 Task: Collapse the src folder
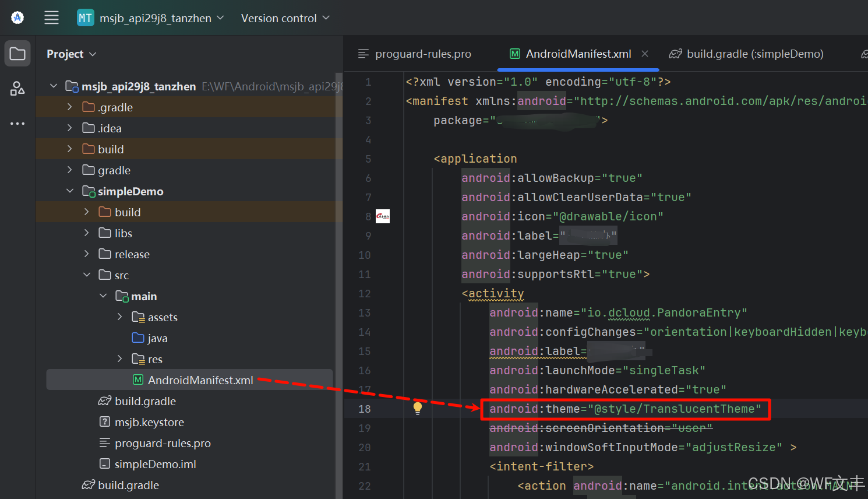click(87, 275)
